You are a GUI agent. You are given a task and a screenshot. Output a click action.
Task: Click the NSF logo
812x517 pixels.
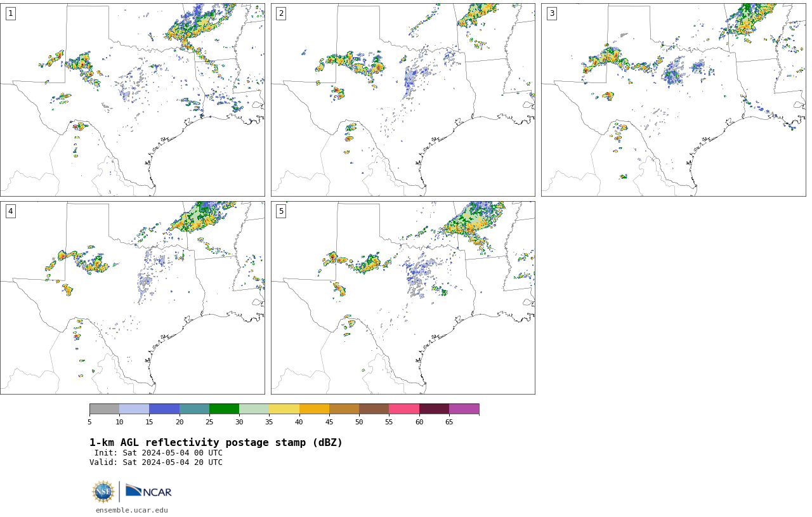pos(103,492)
